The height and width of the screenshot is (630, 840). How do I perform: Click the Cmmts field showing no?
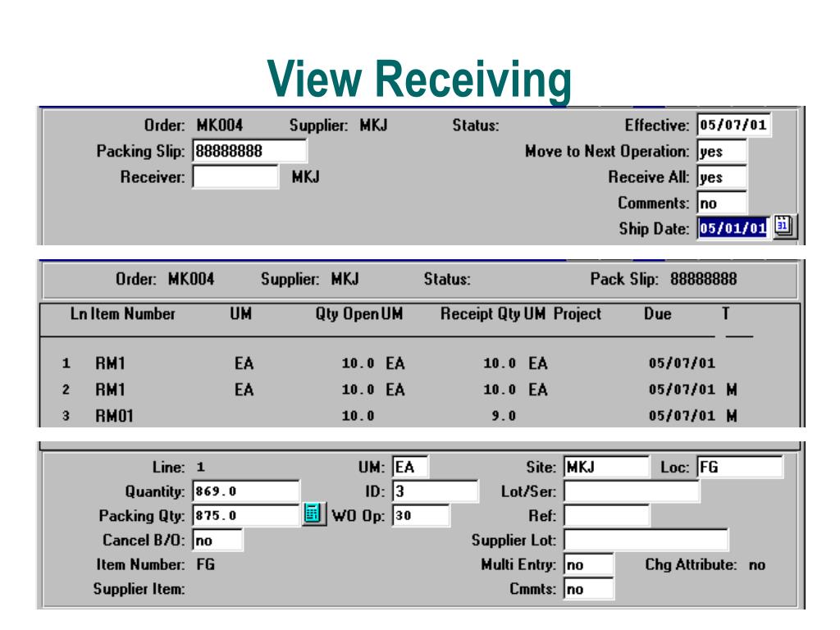588,589
